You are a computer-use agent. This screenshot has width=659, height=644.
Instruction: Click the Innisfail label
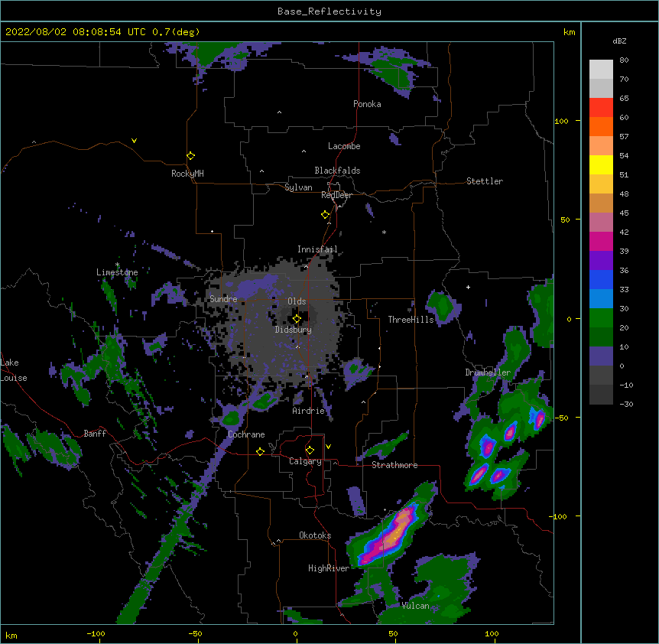coord(317,249)
